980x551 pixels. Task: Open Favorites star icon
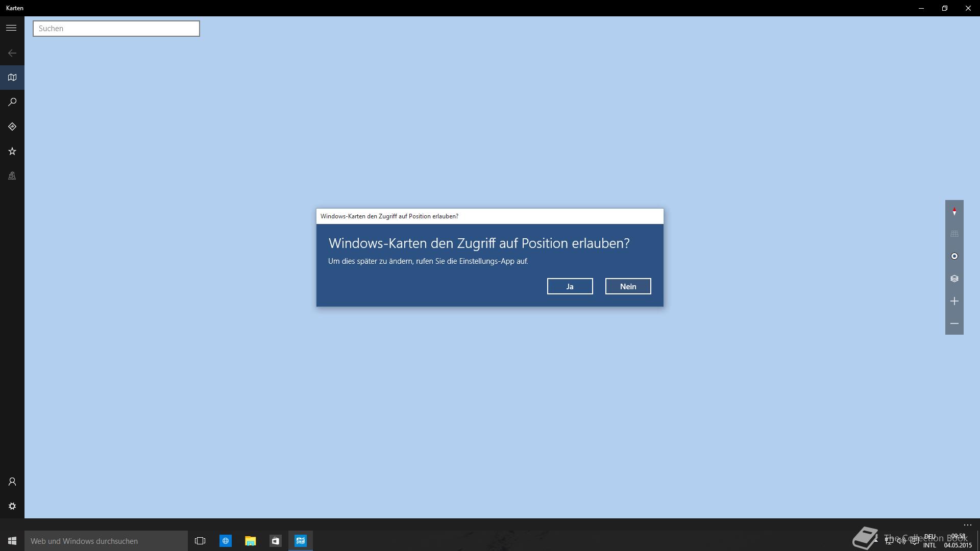pyautogui.click(x=12, y=151)
